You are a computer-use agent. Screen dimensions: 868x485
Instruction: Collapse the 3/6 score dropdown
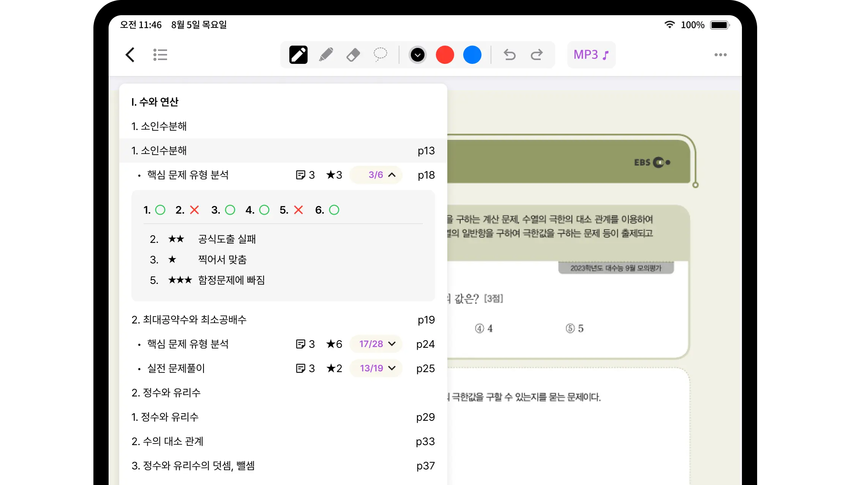376,175
